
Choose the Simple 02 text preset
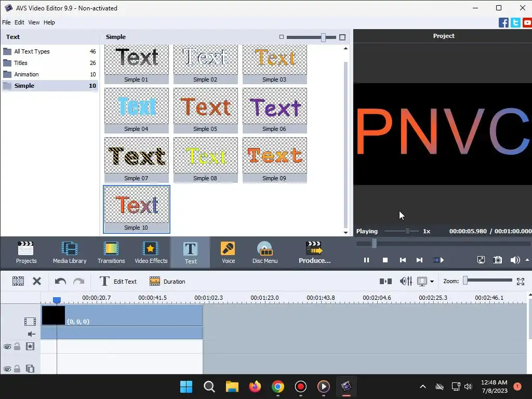pos(206,64)
